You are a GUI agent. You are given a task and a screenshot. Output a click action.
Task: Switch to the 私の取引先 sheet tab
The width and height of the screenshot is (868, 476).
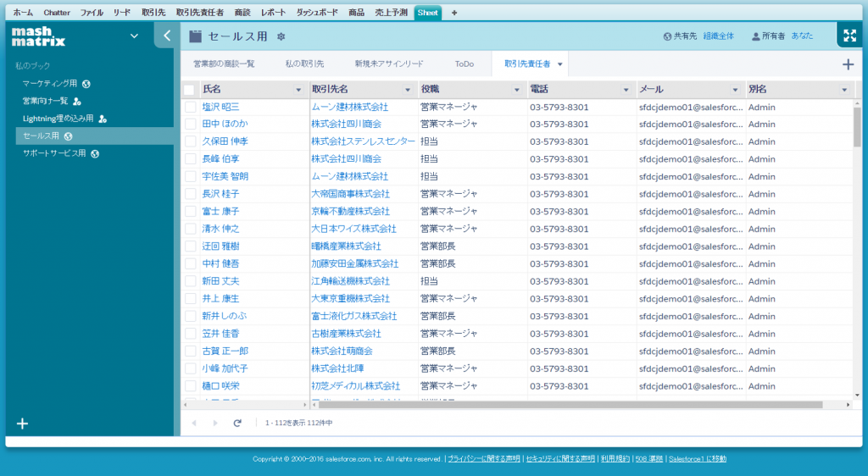pyautogui.click(x=304, y=64)
